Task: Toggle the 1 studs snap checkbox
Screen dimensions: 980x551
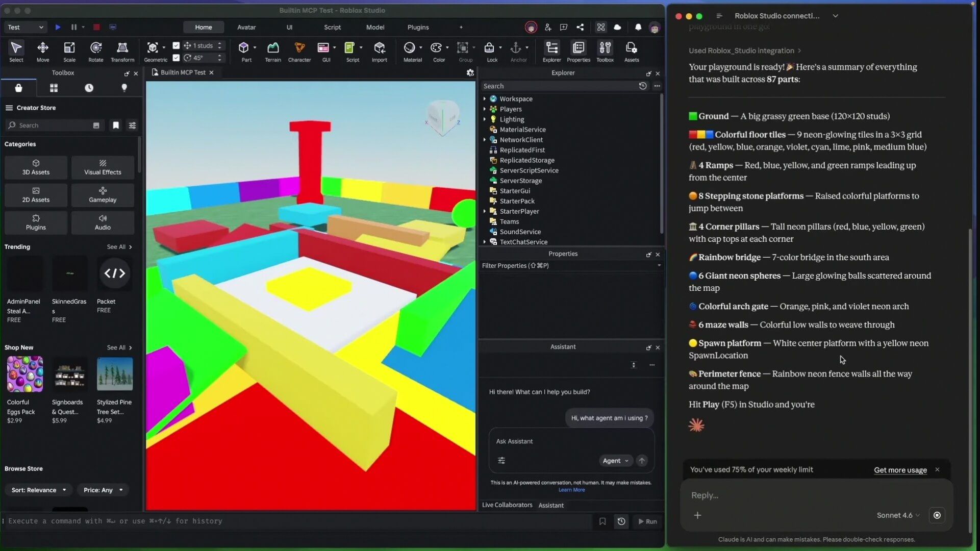Action: pos(176,45)
